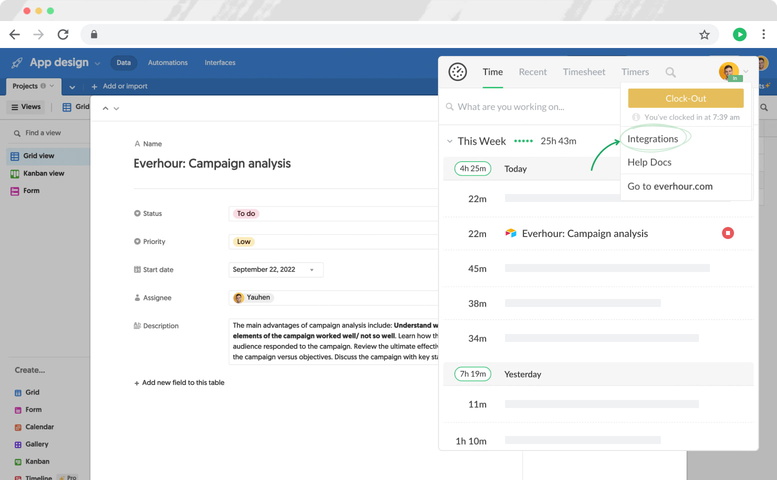
Task: Click the user avatar in Everhour popup
Action: click(728, 71)
